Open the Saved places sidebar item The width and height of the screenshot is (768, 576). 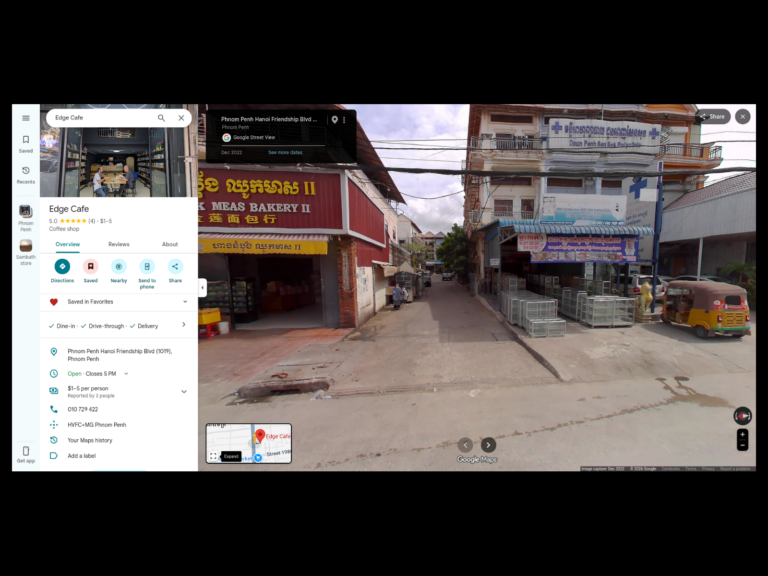pos(26,144)
